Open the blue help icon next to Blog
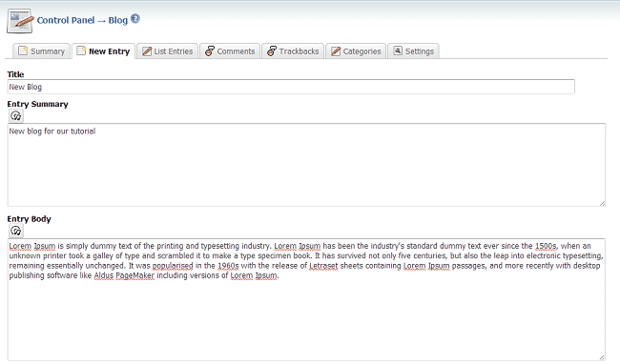 point(135,18)
